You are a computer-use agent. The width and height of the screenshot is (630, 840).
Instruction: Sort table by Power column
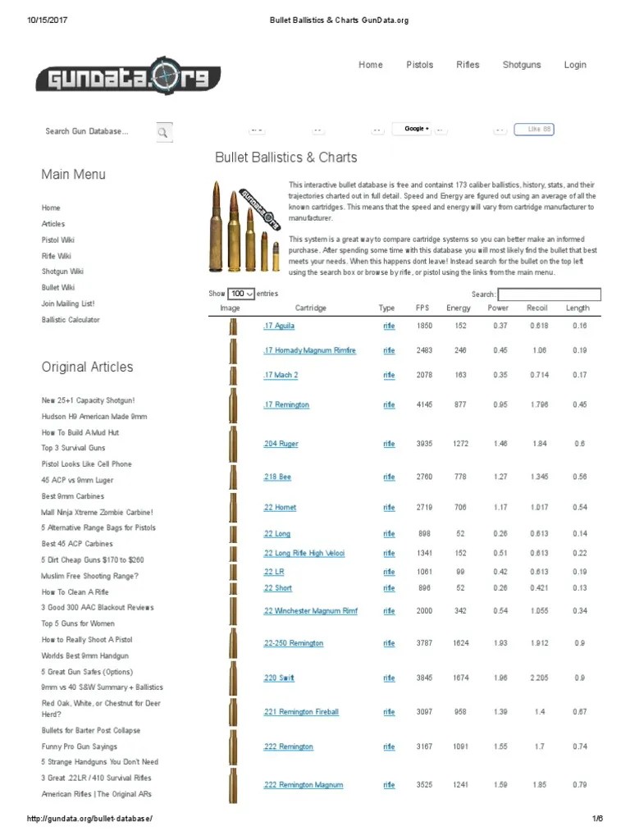498,308
